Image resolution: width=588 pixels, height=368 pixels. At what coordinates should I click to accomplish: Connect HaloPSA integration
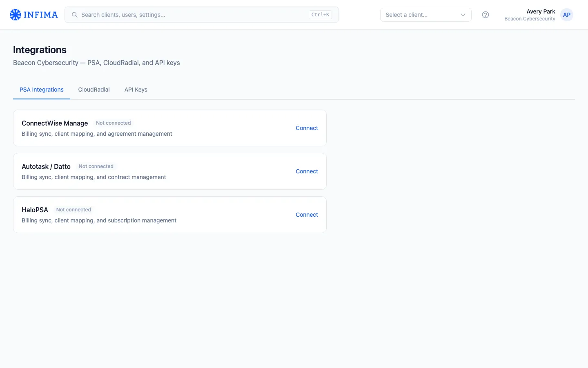click(x=307, y=215)
